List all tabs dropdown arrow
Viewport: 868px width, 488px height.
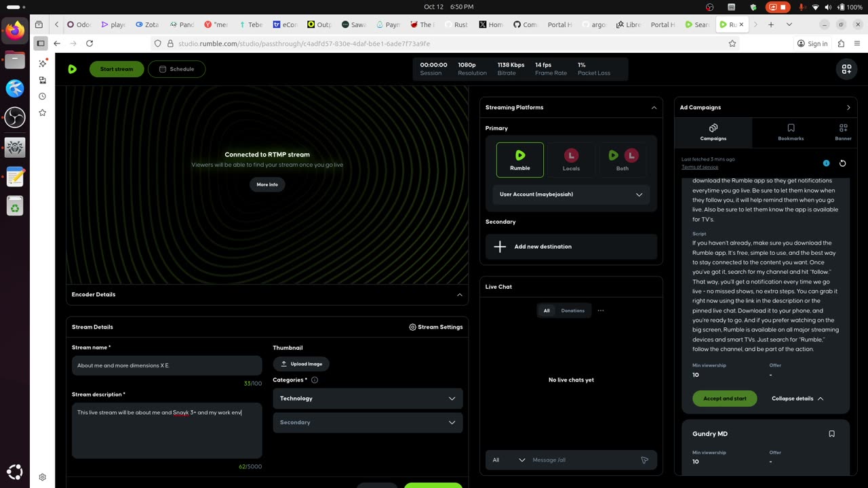pyautogui.click(x=789, y=24)
